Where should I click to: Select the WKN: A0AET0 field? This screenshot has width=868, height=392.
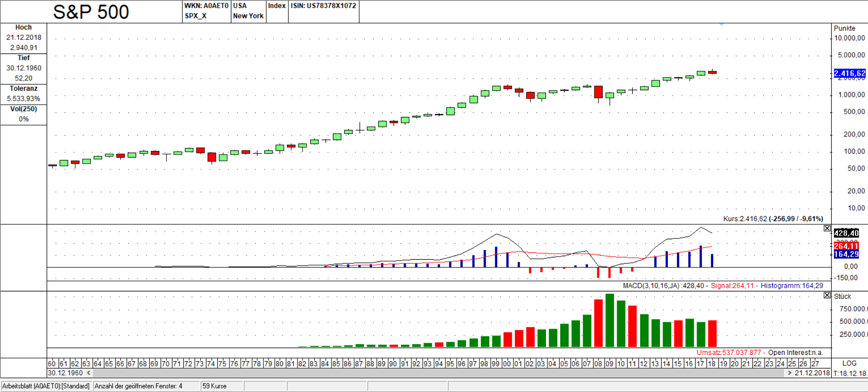[206, 6]
